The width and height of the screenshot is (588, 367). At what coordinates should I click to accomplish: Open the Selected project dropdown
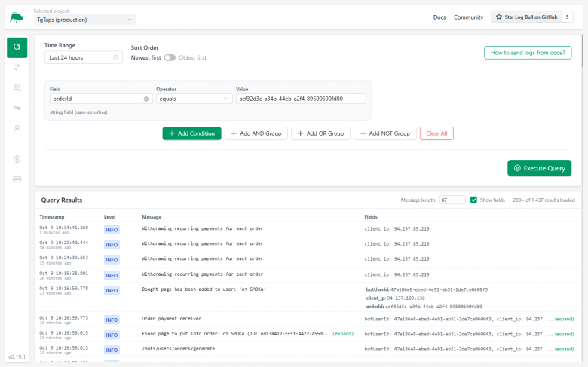coord(84,20)
